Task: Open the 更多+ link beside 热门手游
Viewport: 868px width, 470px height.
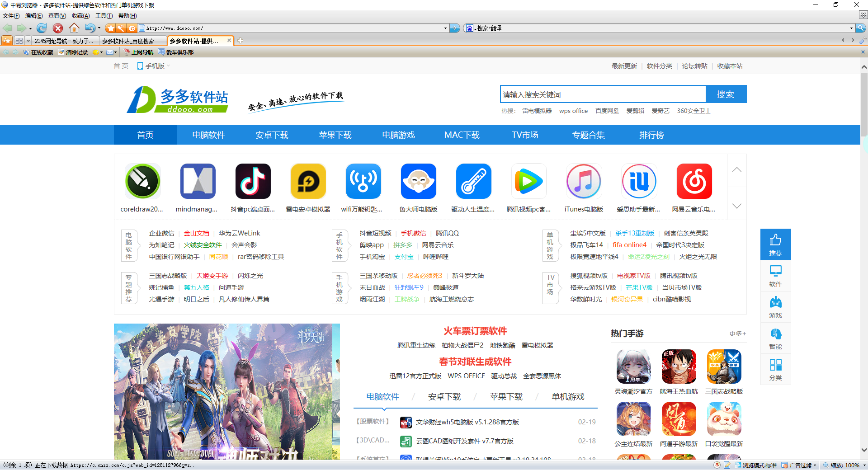Action: pos(737,334)
